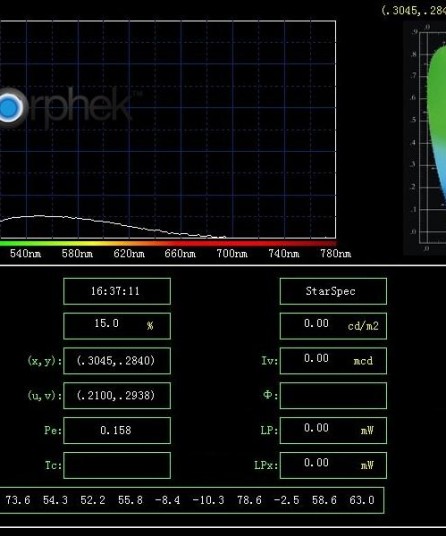The height and width of the screenshot is (536, 446).
Task: Click the -10.3 value in index row
Action: (208, 500)
